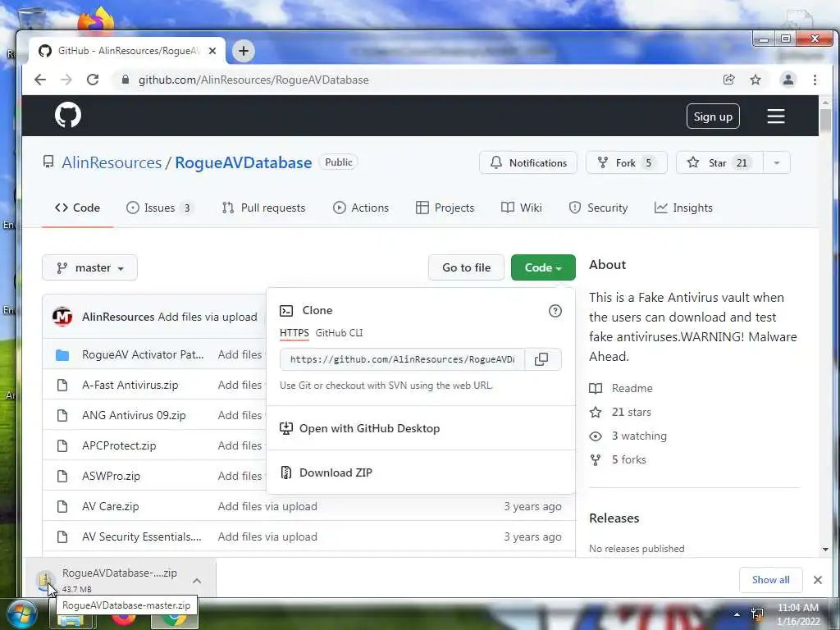Open ASWPro.zip file
Screen dimensions: 840x630
(111, 477)
